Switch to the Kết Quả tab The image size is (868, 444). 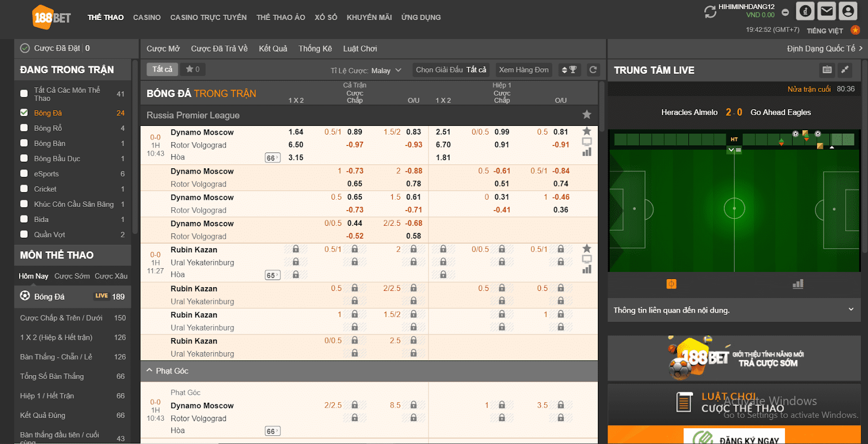(273, 48)
